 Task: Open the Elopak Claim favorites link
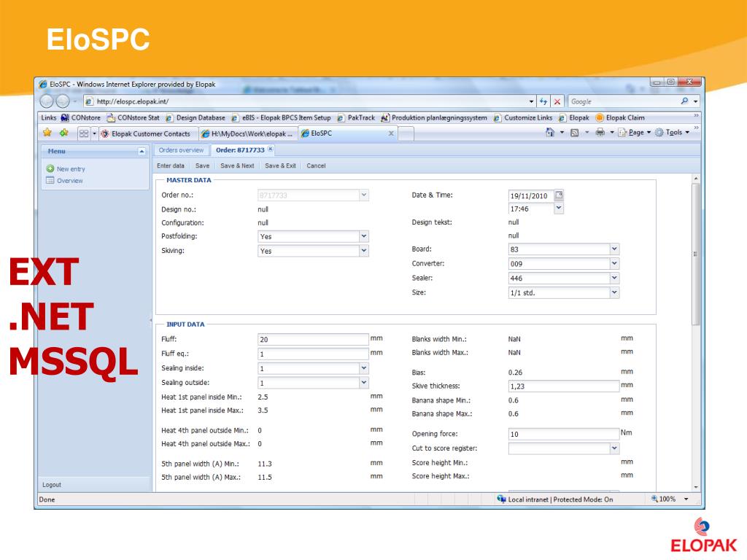620,117
